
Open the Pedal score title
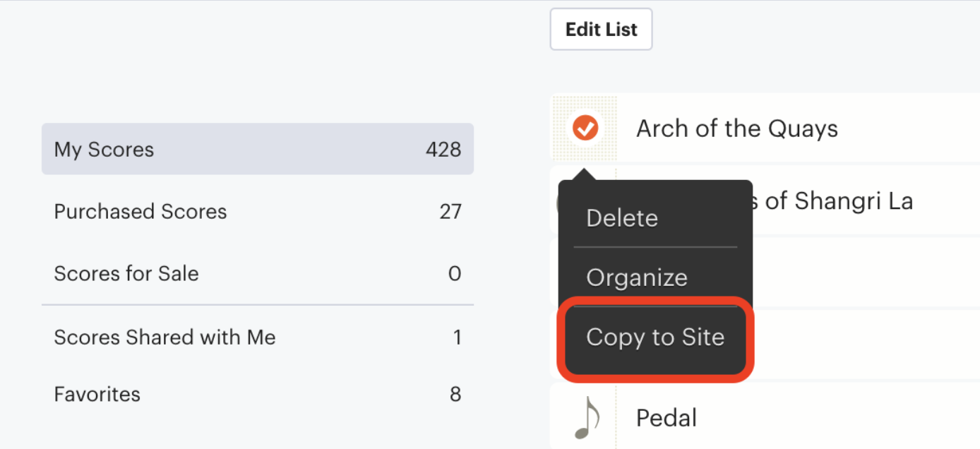(x=667, y=418)
